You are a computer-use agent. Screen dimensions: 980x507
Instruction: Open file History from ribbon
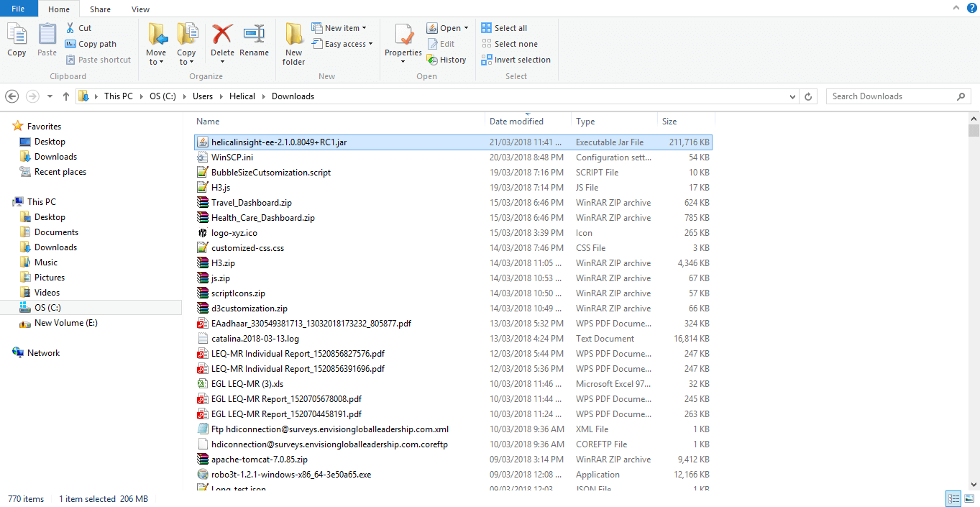[447, 60]
